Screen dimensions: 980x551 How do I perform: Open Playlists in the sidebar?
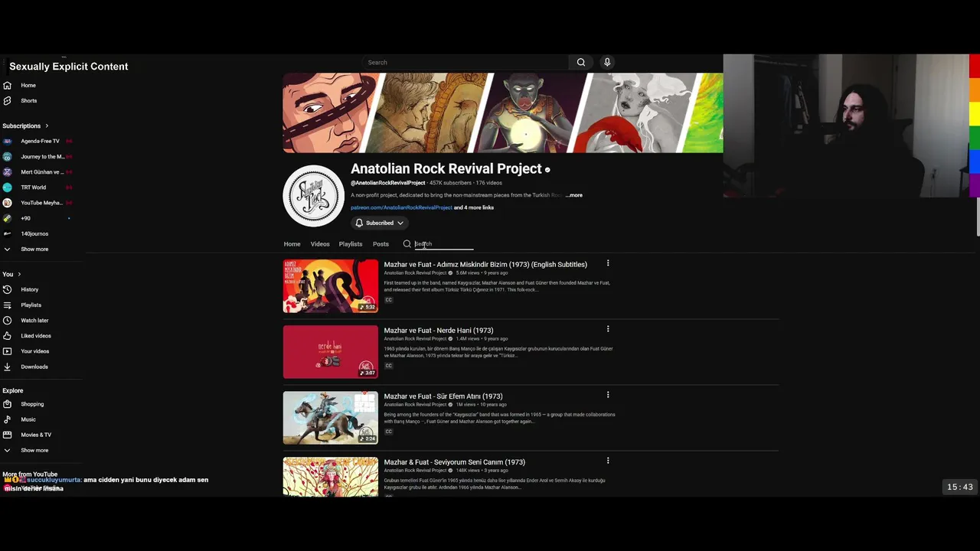coord(31,305)
